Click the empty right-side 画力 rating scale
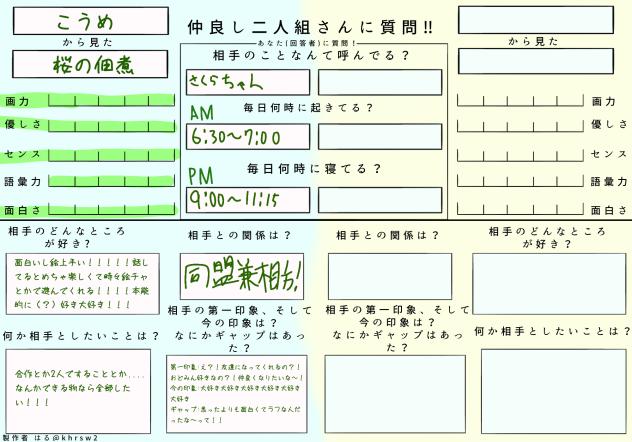 (x=520, y=100)
